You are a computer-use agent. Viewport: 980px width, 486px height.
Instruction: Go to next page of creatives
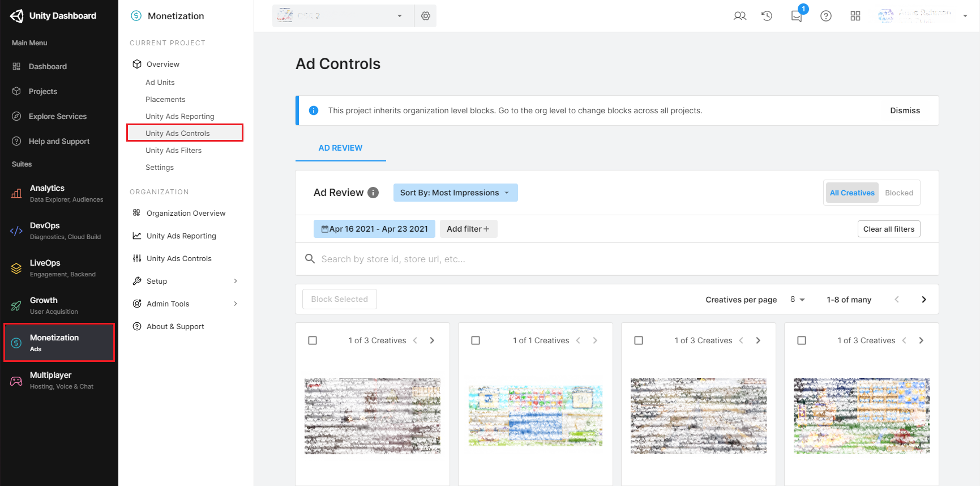(924, 300)
